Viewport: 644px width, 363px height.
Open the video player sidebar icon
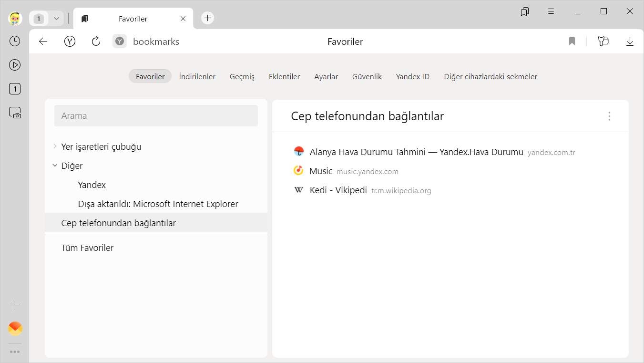pyautogui.click(x=15, y=65)
